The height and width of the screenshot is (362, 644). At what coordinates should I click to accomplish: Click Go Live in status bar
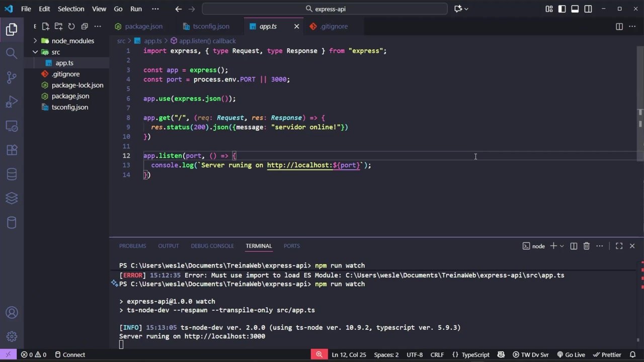pos(571,354)
